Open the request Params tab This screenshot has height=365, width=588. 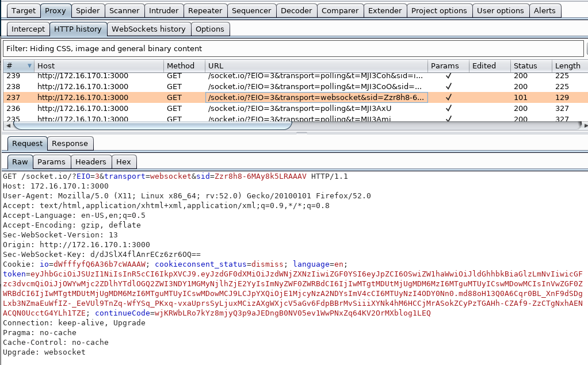tap(51, 162)
